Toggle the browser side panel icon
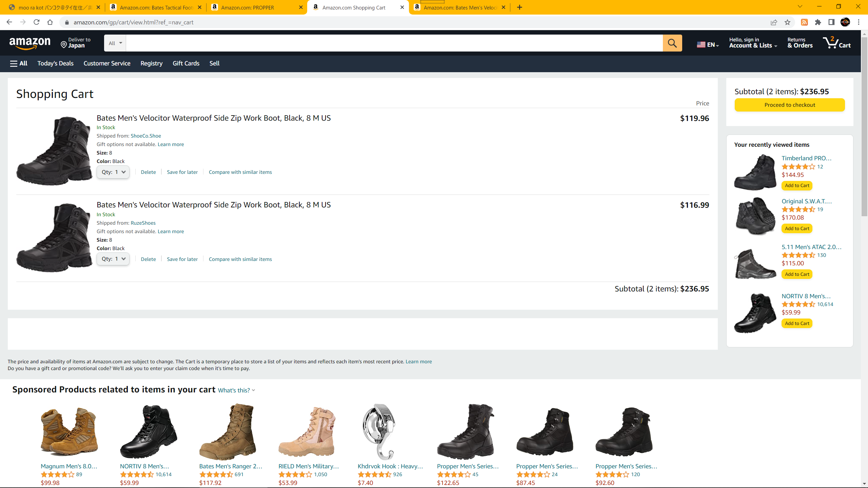 pyautogui.click(x=831, y=22)
